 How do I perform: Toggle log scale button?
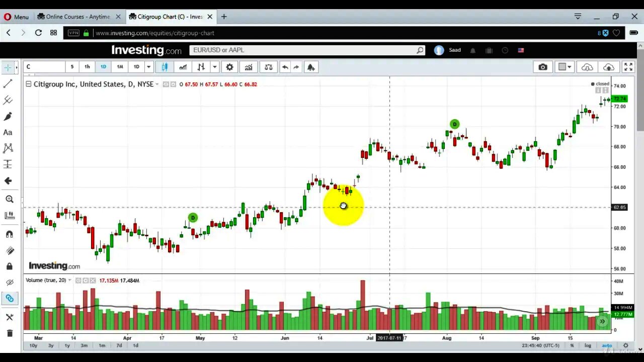[x=588, y=345]
